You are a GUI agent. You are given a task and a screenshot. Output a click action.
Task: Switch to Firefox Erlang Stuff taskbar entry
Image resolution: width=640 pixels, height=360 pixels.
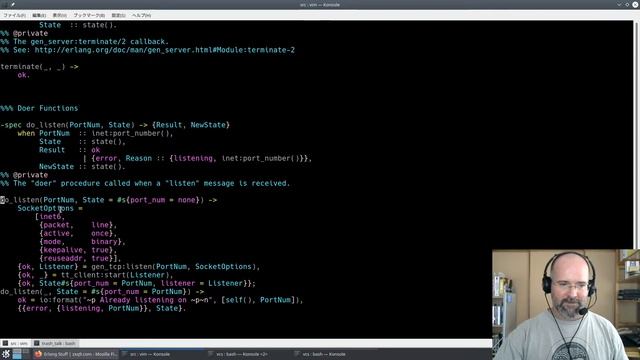pos(76,354)
